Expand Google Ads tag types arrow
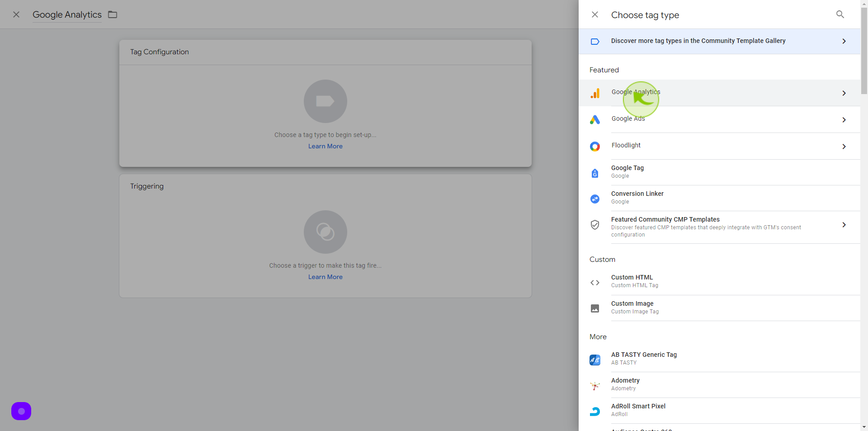 (844, 120)
